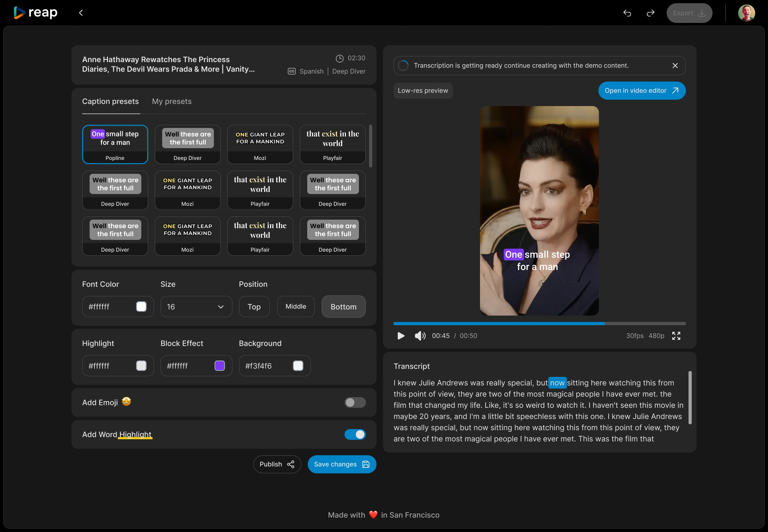The image size is (768, 532).
Task: Click the reap logo
Action: (x=36, y=13)
